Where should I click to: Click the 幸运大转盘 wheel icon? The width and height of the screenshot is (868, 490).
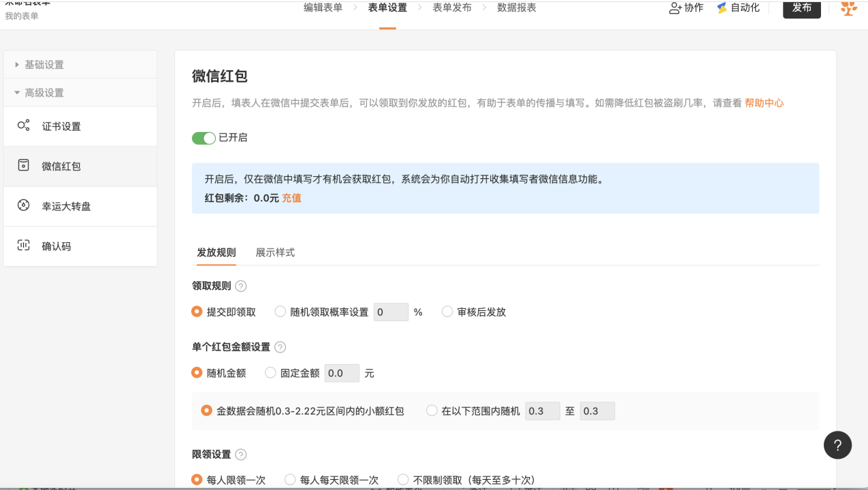pyautogui.click(x=23, y=206)
